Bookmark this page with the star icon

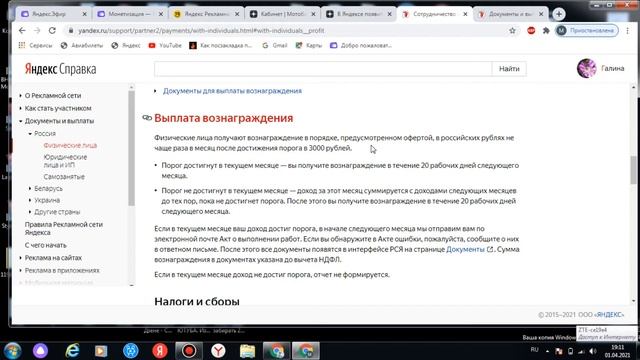pos(512,31)
